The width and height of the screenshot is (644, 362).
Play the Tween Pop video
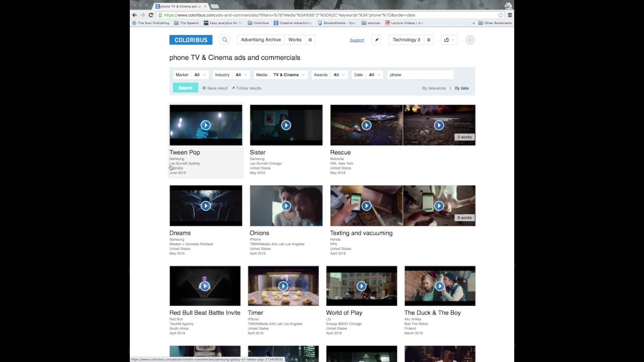coord(205,125)
